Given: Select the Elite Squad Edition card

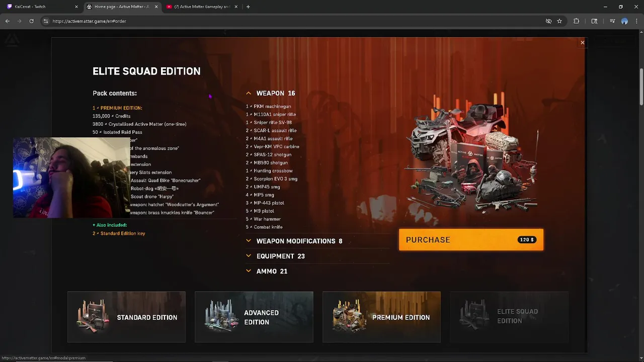Looking at the screenshot, I should (509, 317).
